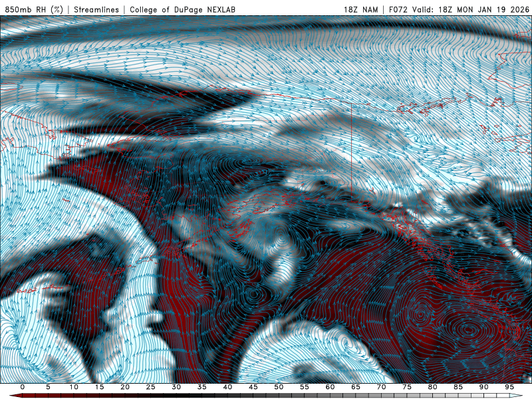The width and height of the screenshot is (532, 399).
Task: Click the colorbar value label "75"
Action: [407, 387]
